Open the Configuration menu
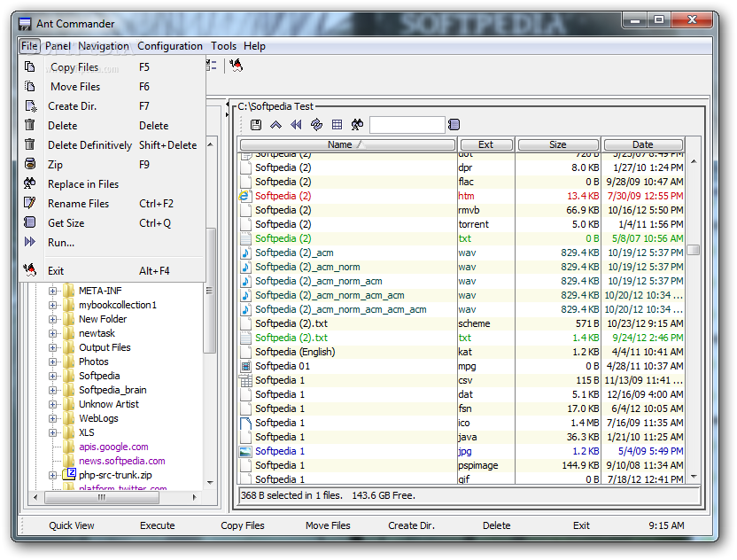 tap(170, 46)
